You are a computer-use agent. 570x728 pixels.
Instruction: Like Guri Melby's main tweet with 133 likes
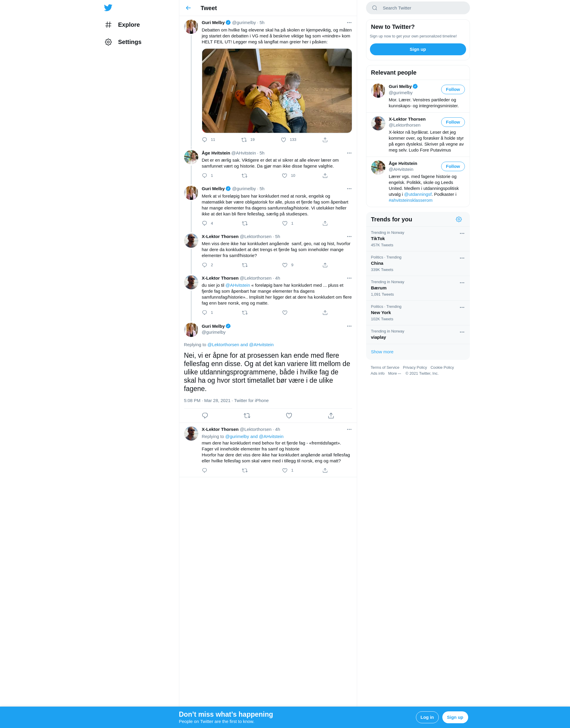pos(283,140)
